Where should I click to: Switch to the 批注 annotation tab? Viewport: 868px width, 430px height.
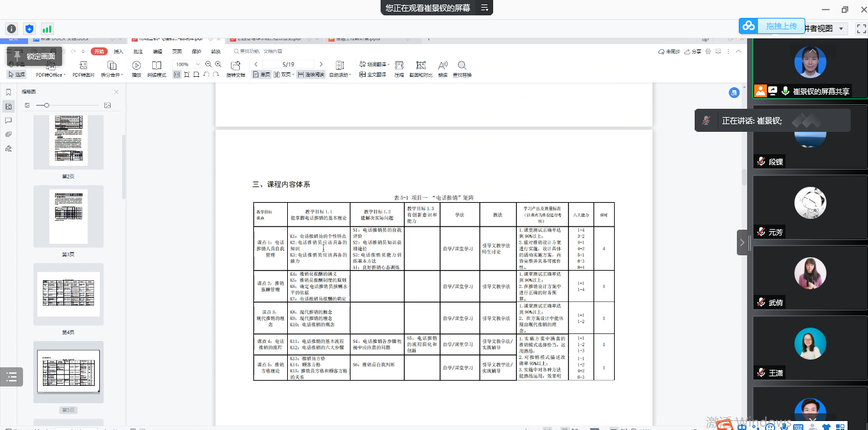coord(138,52)
